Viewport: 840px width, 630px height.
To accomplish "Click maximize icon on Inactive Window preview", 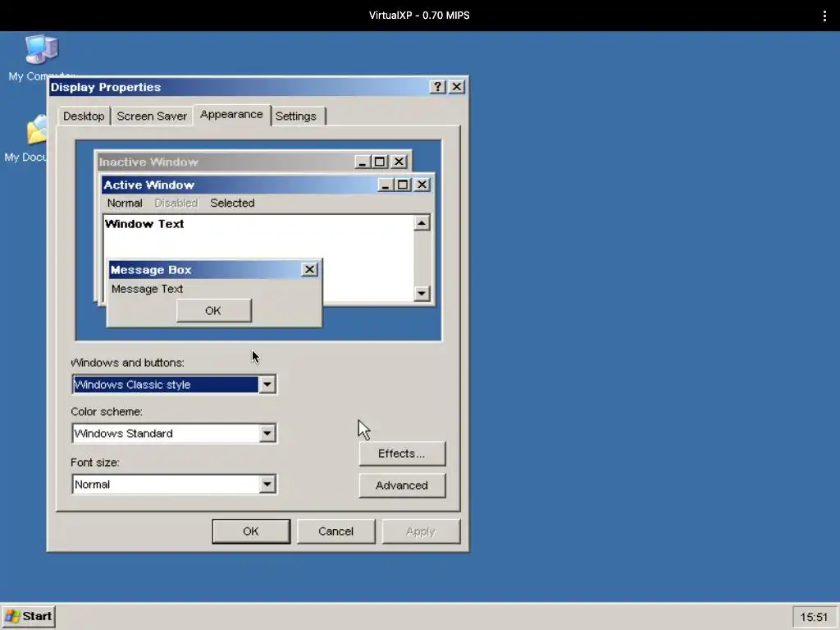I will click(380, 162).
